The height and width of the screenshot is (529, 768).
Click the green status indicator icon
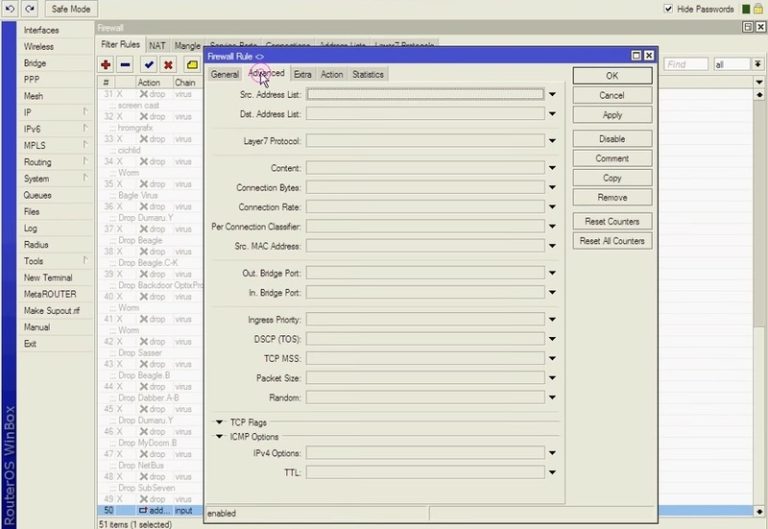coord(746,9)
